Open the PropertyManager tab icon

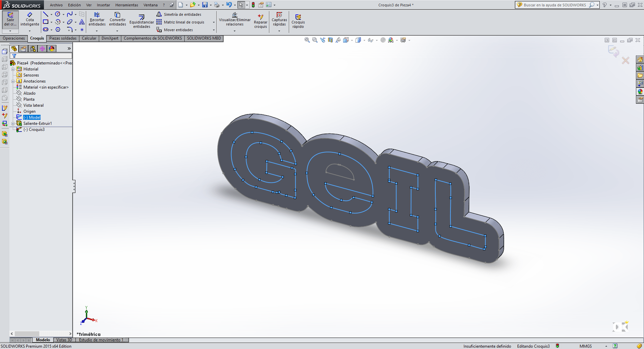point(23,49)
